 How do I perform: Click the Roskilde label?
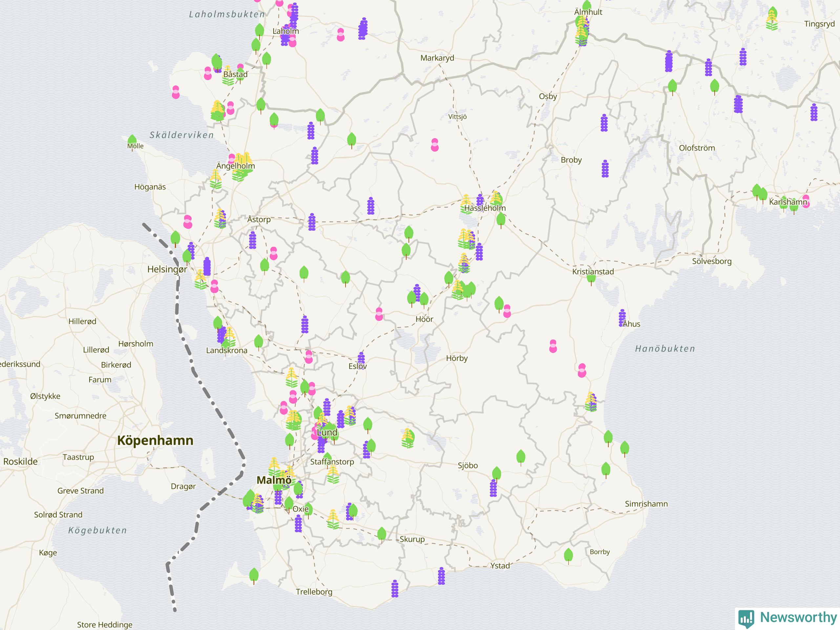click(20, 462)
